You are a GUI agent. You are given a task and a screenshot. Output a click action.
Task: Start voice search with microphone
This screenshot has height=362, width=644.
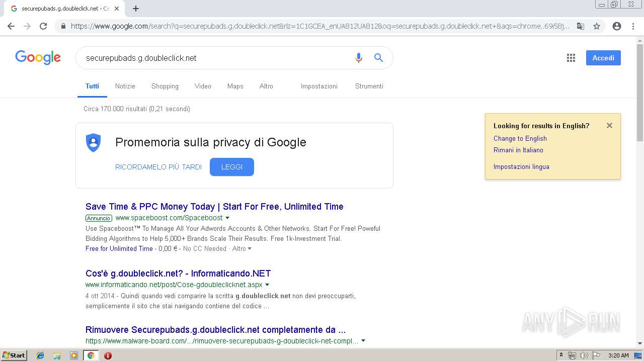pyautogui.click(x=359, y=58)
